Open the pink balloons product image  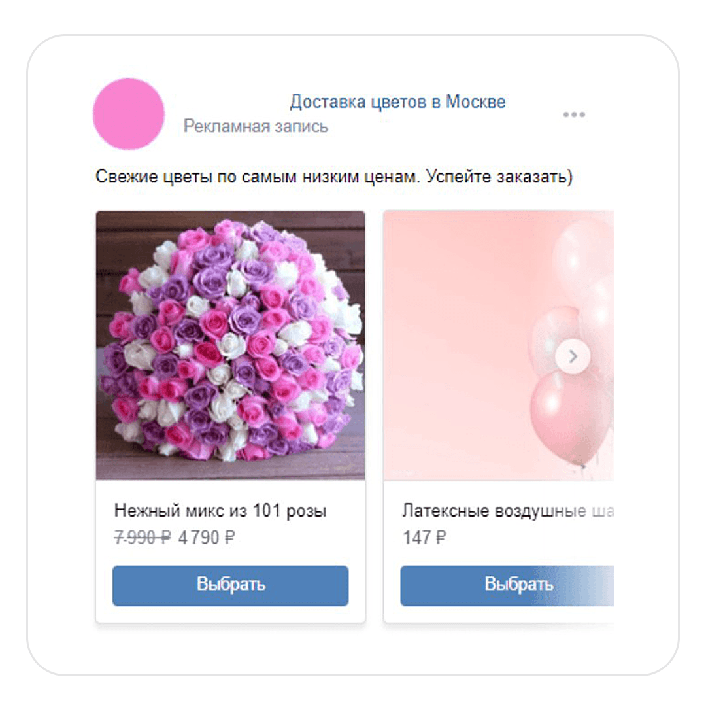click(x=499, y=345)
